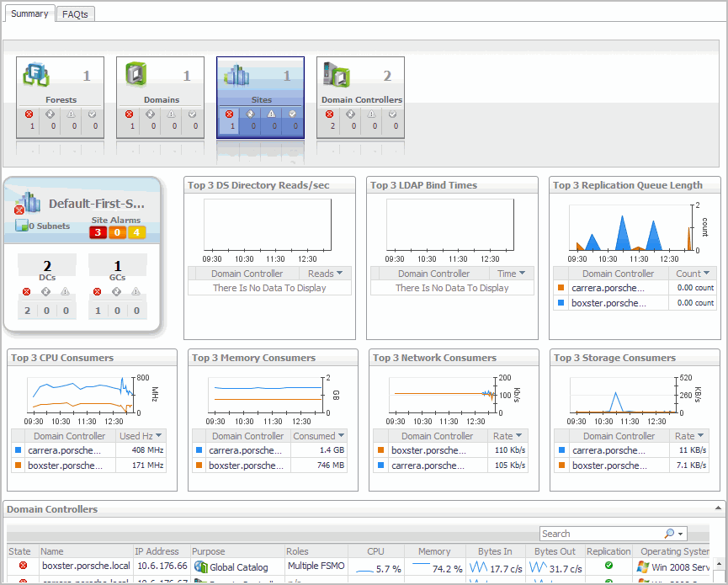Open the Domain Controllers tile icon
Viewport: 728px width, 585px height.
point(336,75)
